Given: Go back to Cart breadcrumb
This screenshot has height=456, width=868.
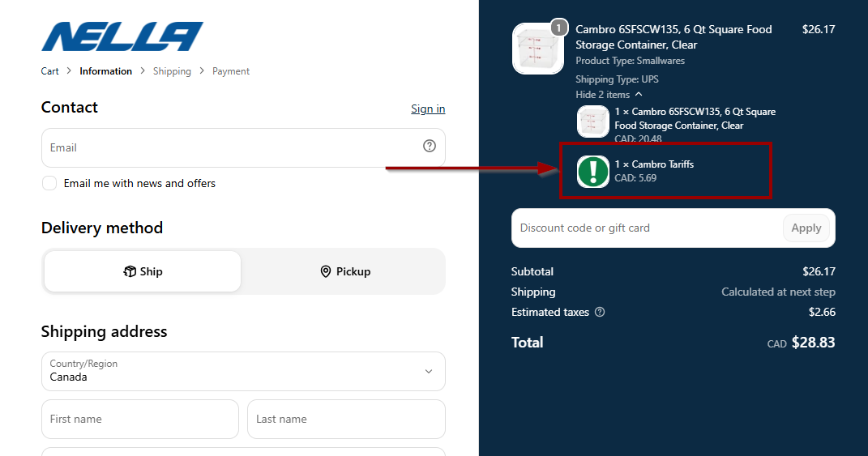Looking at the screenshot, I should [49, 71].
